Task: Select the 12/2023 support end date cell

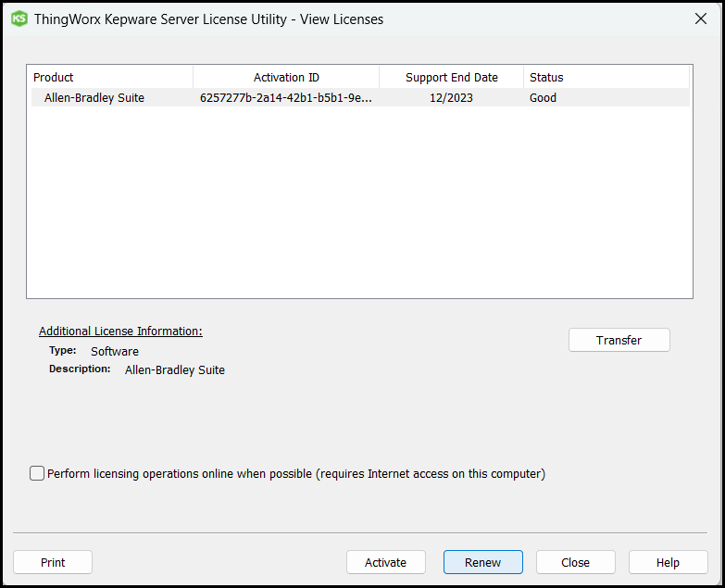Action: pyautogui.click(x=451, y=97)
